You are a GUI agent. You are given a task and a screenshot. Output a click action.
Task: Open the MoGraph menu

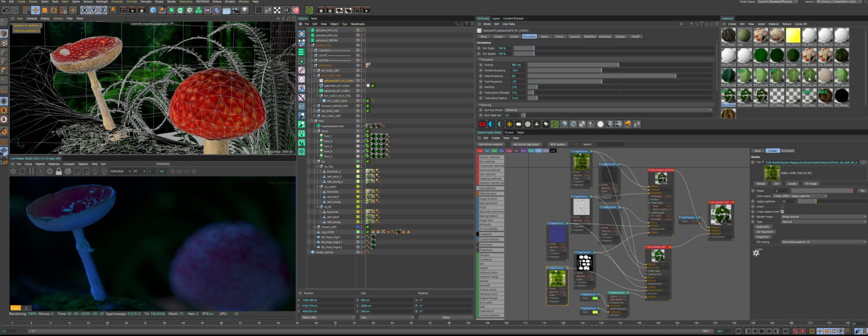102,2
